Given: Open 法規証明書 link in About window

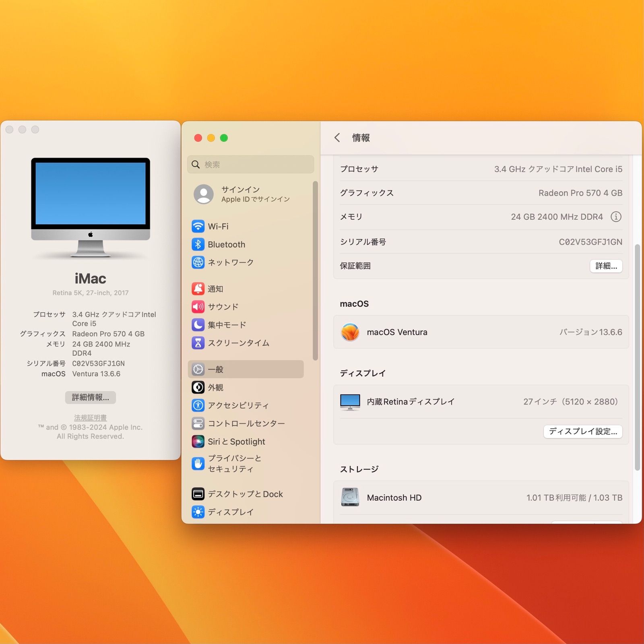Looking at the screenshot, I should [90, 418].
